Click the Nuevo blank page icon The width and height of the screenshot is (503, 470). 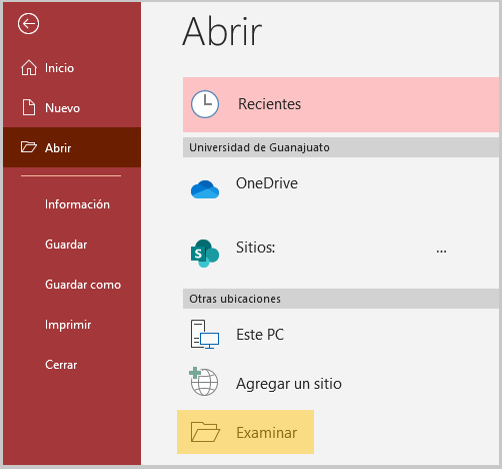pyautogui.click(x=29, y=107)
